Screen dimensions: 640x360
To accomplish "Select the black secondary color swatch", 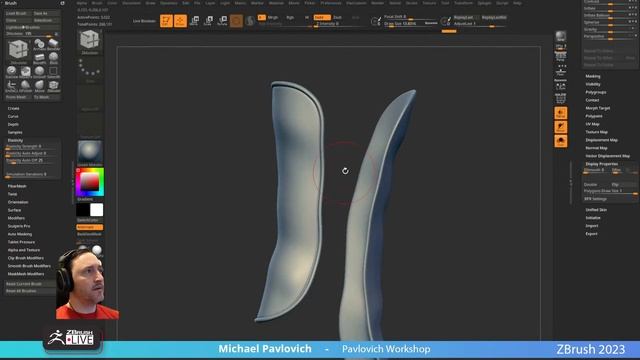I will tap(83, 210).
